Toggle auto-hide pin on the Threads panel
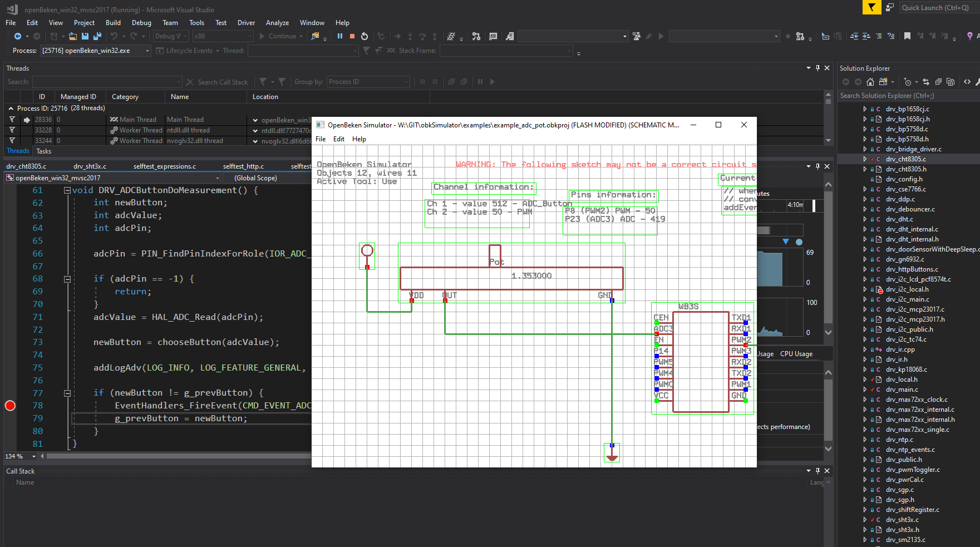This screenshot has height=547, width=980. coord(818,68)
